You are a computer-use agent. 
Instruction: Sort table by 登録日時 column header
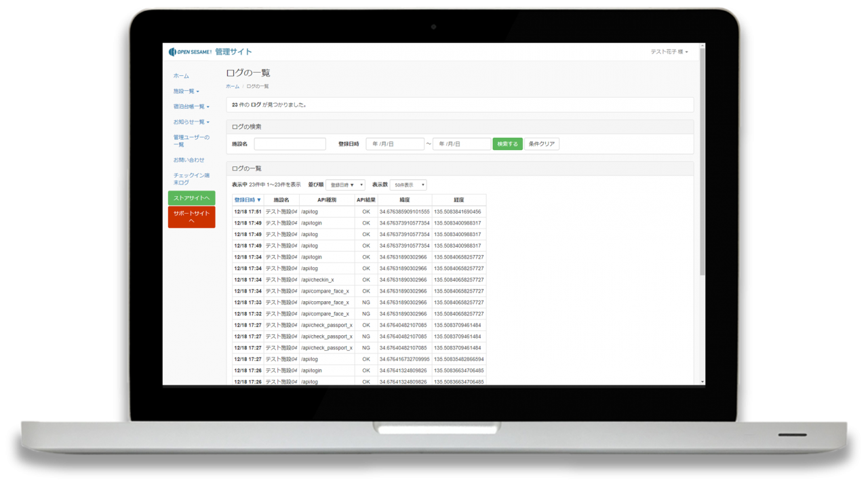[248, 200]
